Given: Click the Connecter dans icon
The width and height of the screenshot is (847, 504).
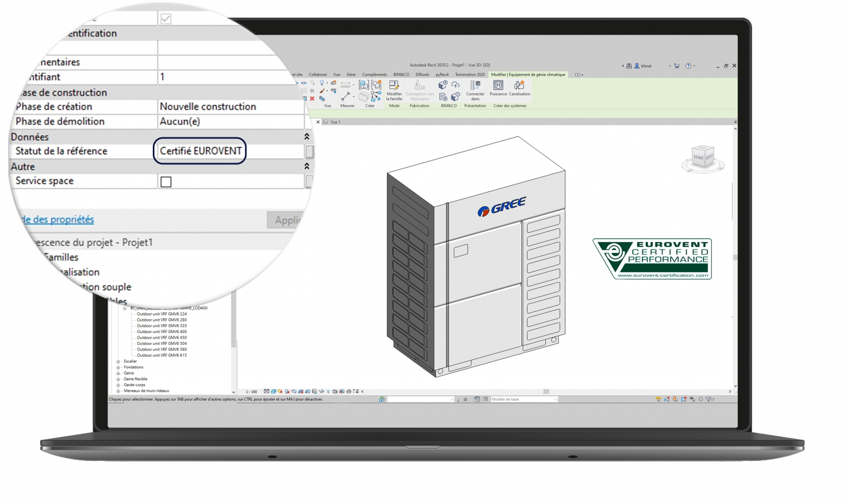Looking at the screenshot, I should tap(475, 89).
